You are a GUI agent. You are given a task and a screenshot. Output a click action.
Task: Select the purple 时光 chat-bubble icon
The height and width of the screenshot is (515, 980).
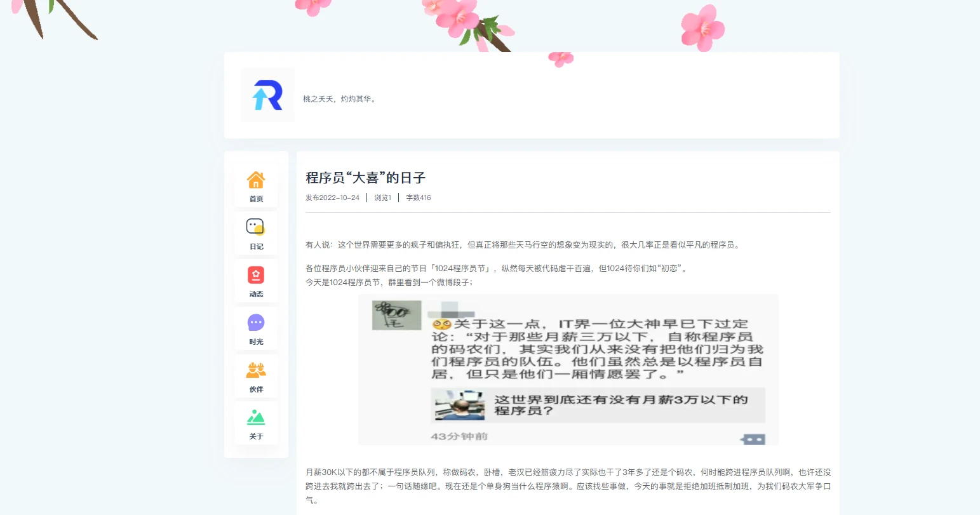(256, 323)
